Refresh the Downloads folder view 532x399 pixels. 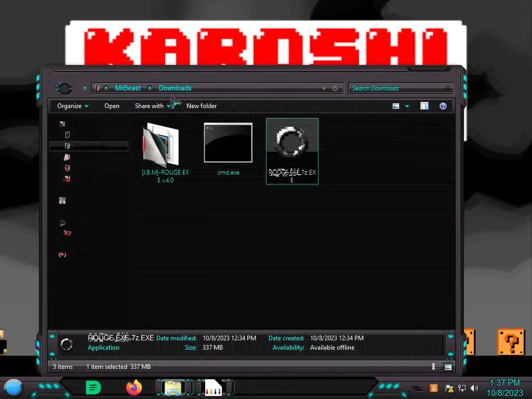(335, 88)
